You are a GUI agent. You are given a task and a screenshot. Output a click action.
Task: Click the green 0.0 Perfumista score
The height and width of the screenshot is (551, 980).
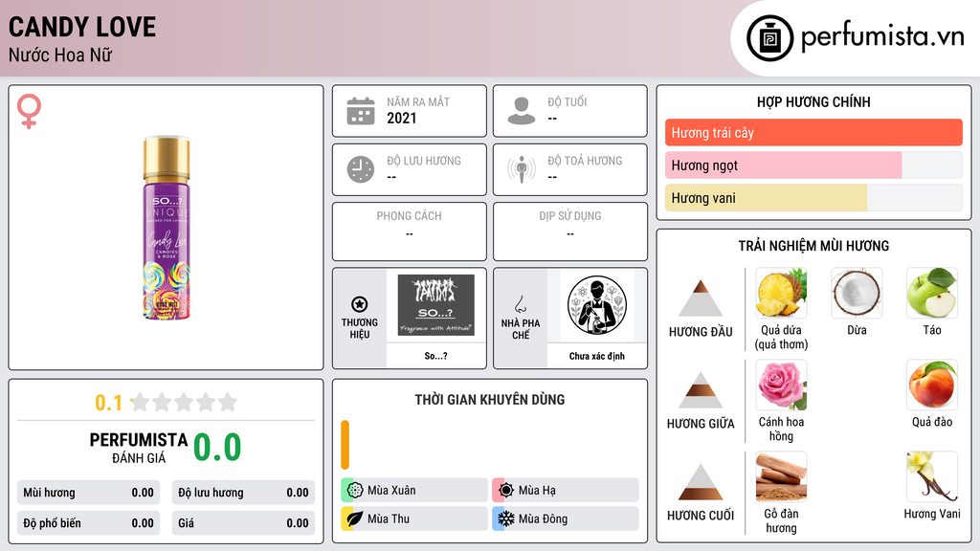click(x=217, y=447)
